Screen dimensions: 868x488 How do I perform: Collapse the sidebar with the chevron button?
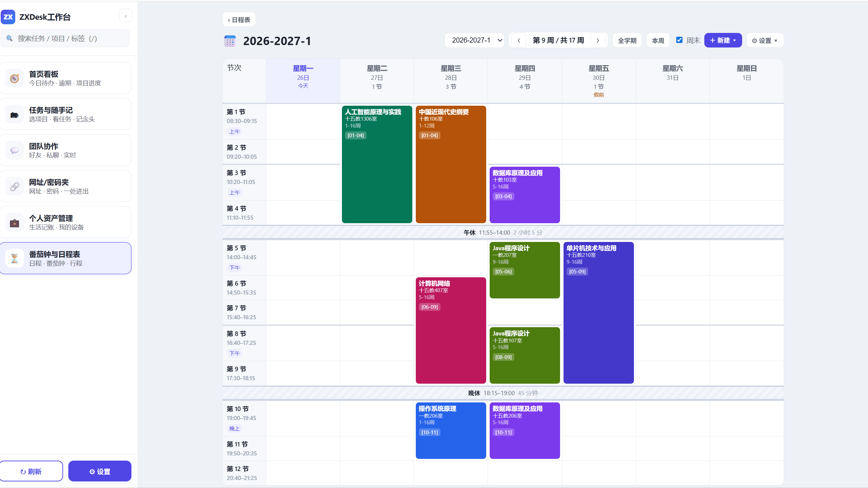click(x=126, y=16)
